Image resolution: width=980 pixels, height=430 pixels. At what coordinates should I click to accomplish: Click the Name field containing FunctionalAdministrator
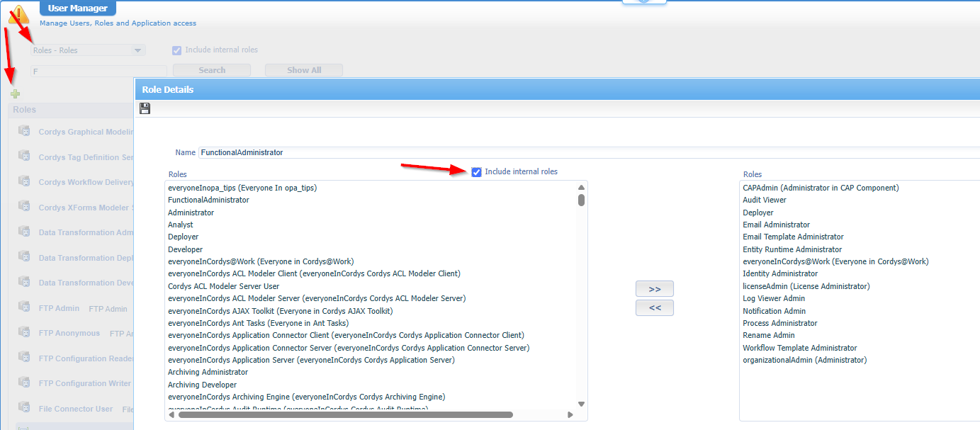(588, 152)
